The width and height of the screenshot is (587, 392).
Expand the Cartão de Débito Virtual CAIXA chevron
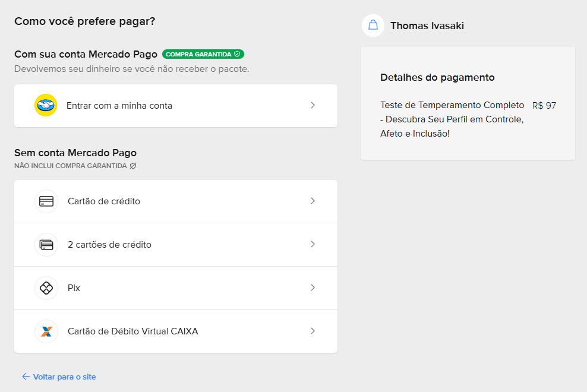(x=313, y=331)
